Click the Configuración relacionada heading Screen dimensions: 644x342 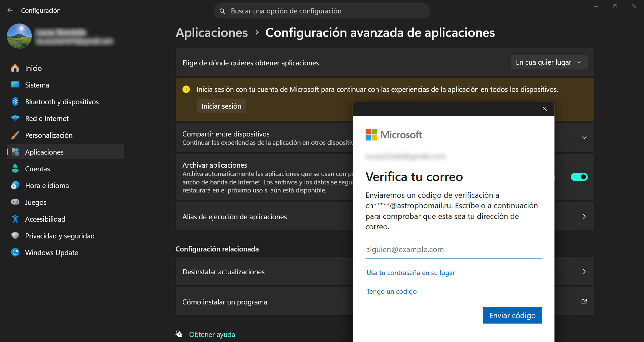point(217,249)
